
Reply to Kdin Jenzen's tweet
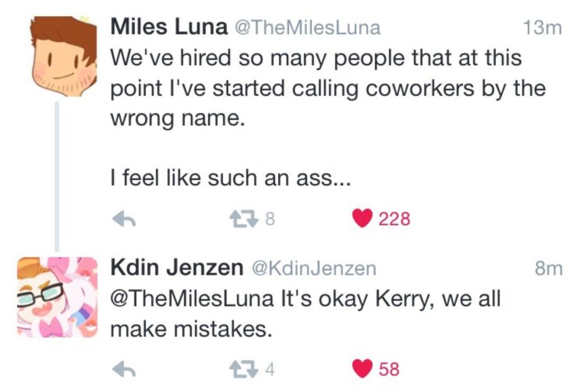[x=124, y=369]
